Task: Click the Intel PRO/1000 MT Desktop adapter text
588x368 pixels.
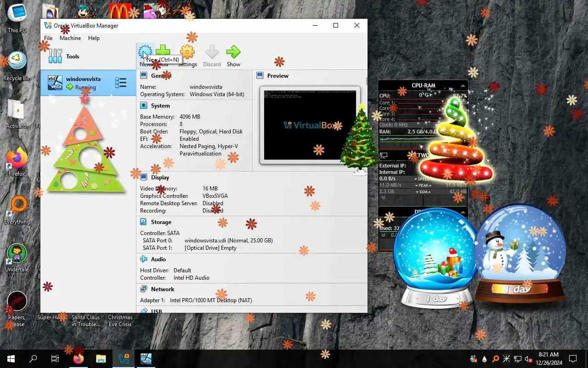Action: 211,300
